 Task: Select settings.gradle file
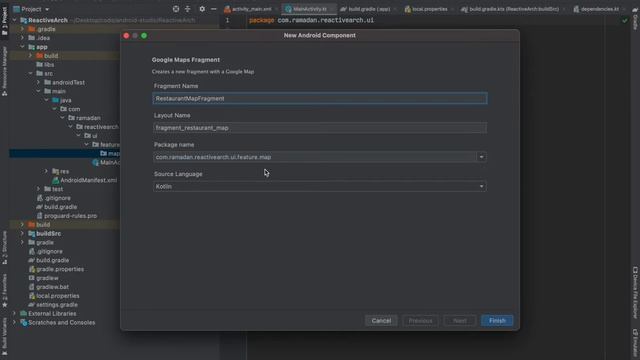(53, 304)
